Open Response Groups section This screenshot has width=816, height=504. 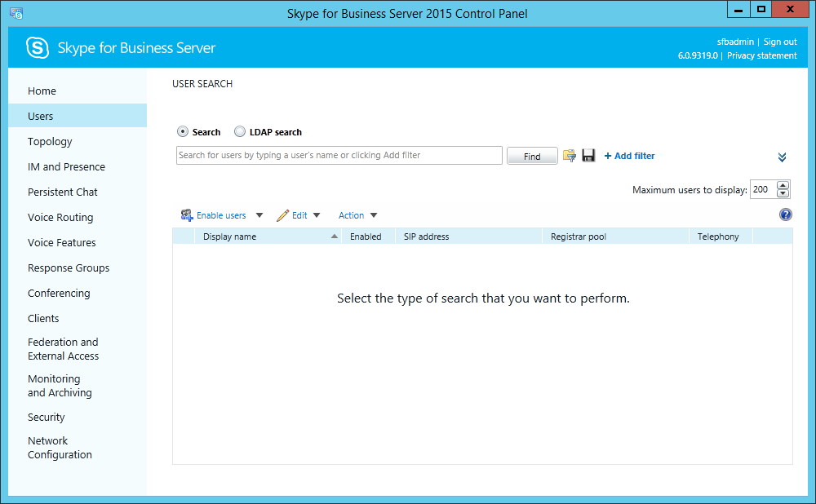pyautogui.click(x=69, y=268)
